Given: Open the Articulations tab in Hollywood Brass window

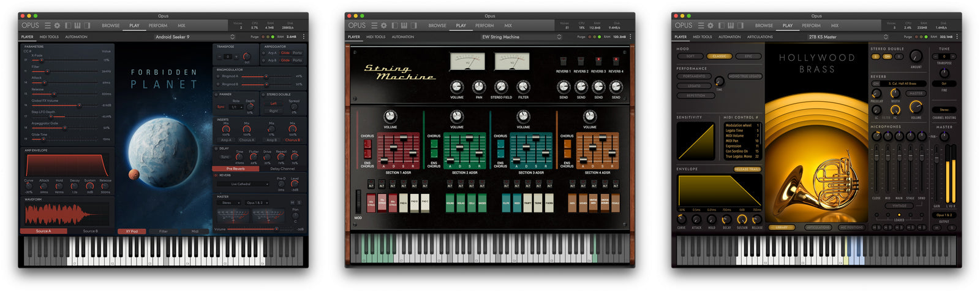Looking at the screenshot, I should (760, 37).
